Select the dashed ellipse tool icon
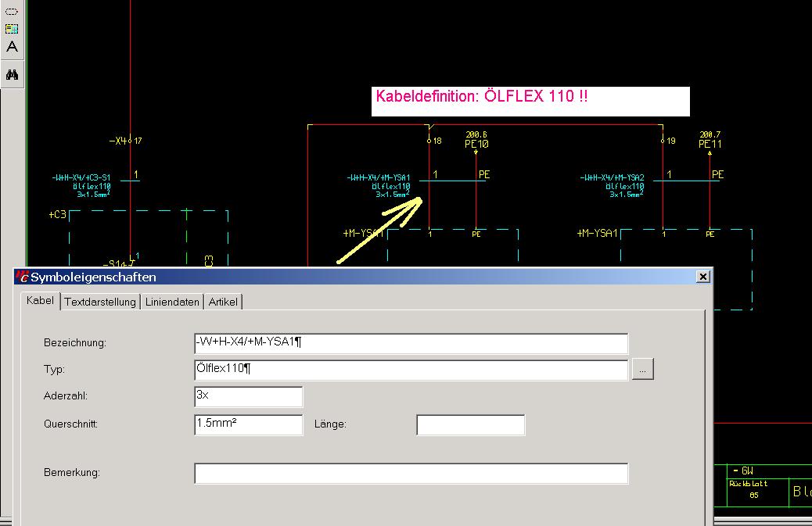 [12, 12]
